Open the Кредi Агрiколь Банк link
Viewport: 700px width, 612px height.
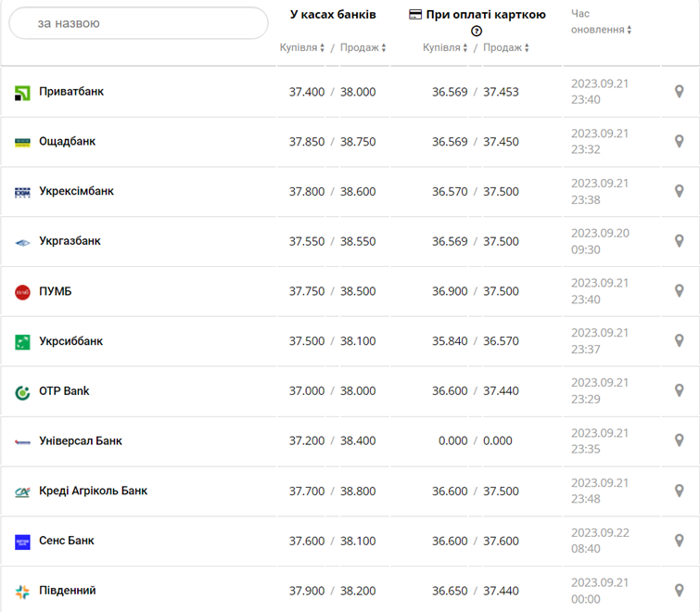point(93,491)
